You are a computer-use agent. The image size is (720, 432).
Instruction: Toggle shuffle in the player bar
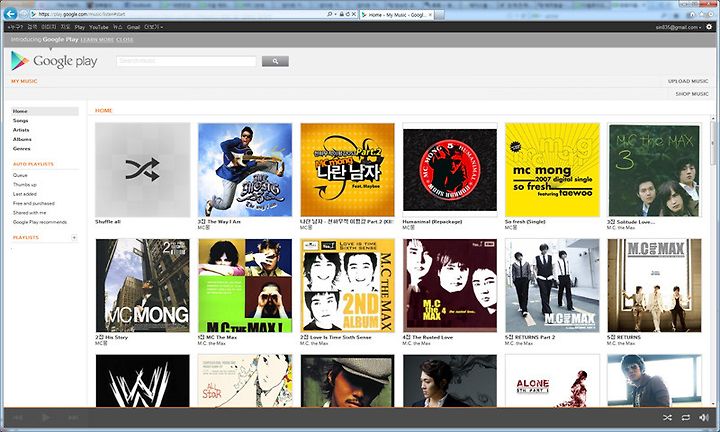click(667, 417)
